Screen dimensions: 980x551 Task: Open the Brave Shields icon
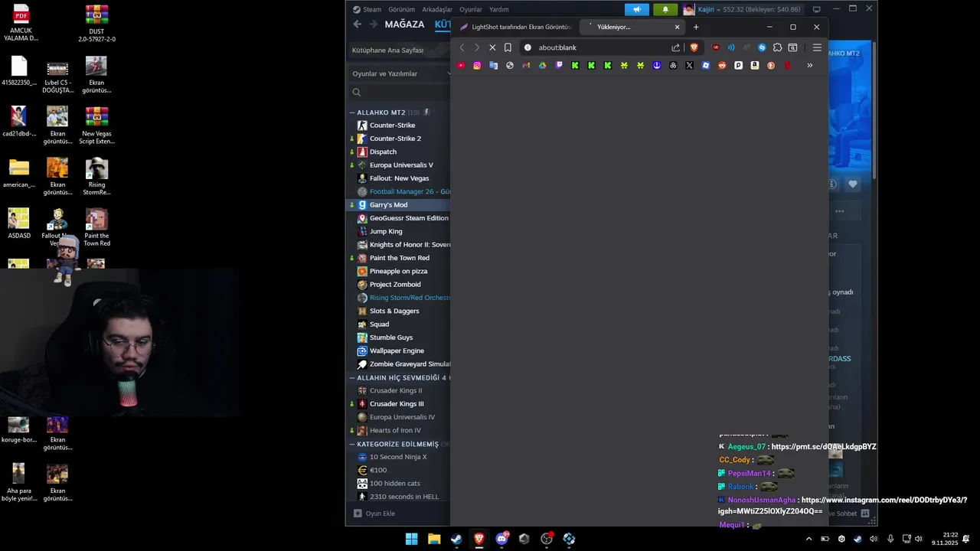[x=694, y=47]
